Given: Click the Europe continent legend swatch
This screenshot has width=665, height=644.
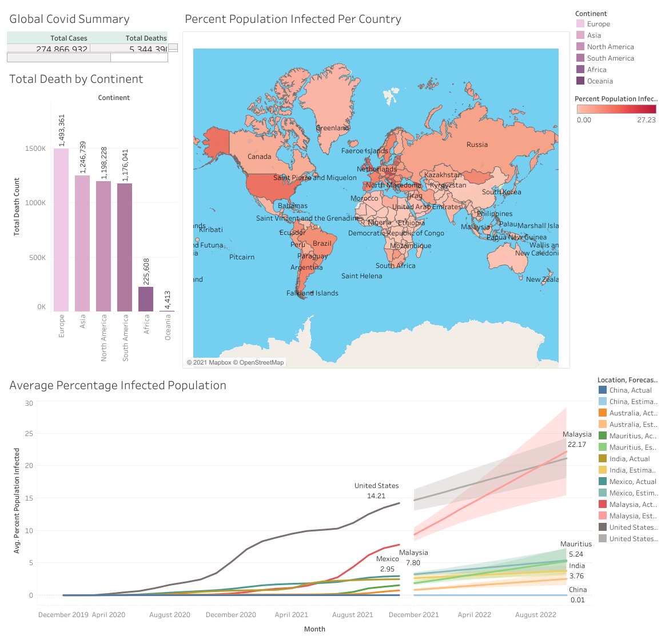Looking at the screenshot, I should pos(580,24).
